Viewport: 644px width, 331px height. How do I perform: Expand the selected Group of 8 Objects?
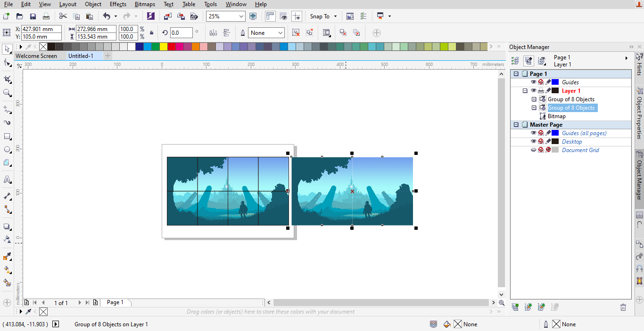(534, 108)
